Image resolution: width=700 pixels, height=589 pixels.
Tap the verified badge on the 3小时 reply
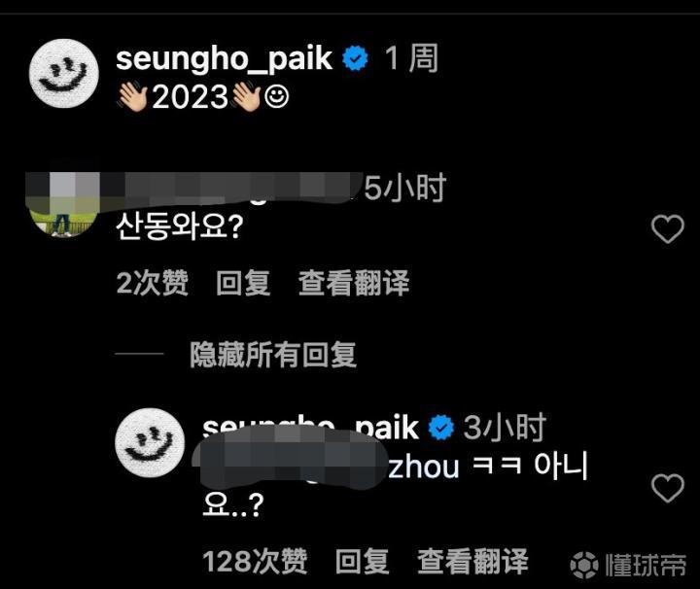tap(441, 427)
